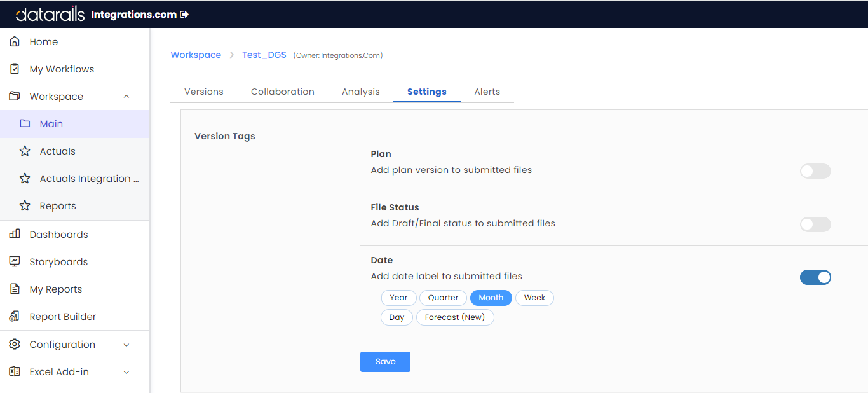Click the My Reports document icon
This screenshot has height=393, width=868.
pos(15,289)
